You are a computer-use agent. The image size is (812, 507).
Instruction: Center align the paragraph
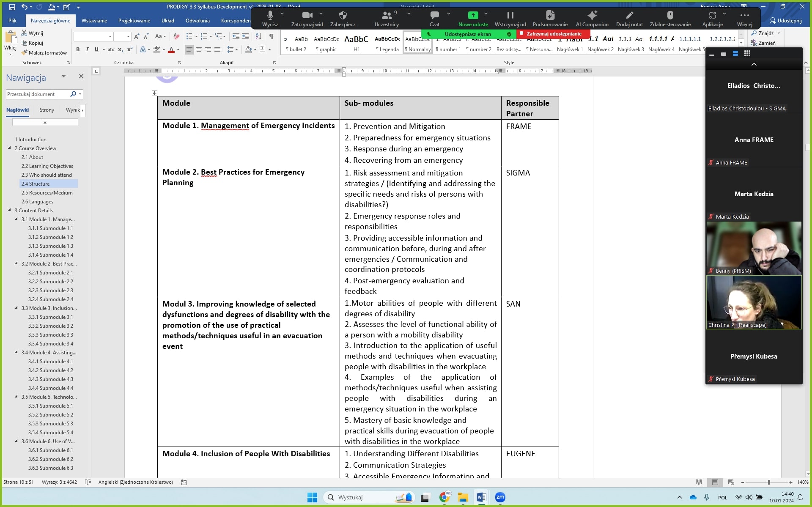(x=198, y=49)
